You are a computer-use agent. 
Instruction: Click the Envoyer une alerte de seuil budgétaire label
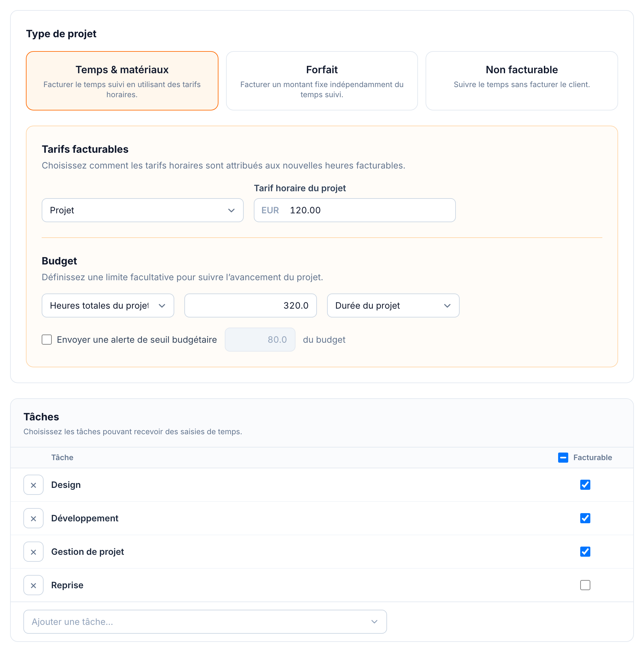137,340
